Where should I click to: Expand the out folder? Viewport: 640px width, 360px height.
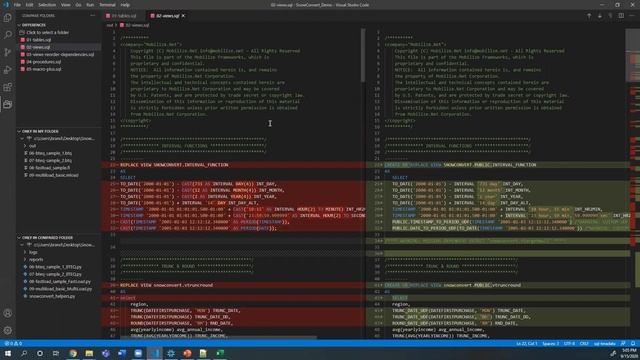point(33,146)
